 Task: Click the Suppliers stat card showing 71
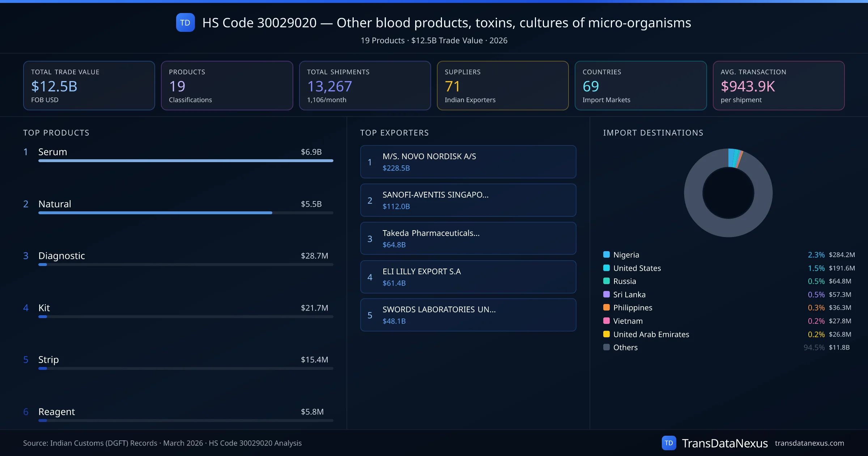[502, 85]
